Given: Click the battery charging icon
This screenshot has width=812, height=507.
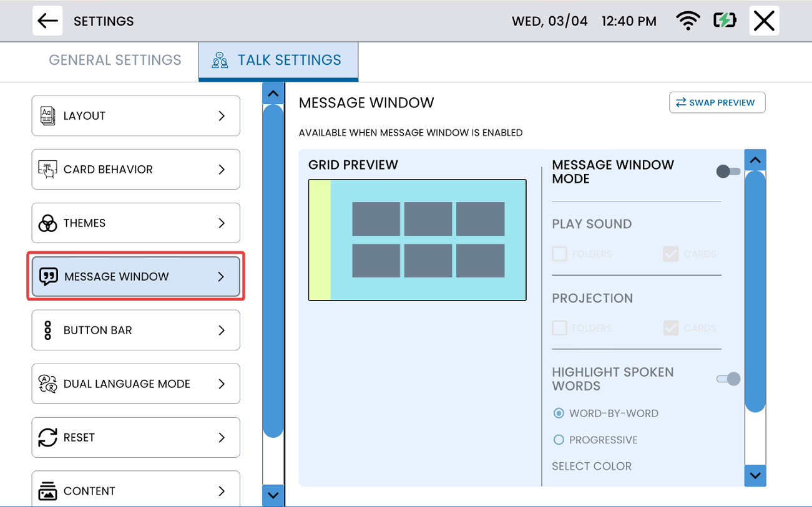Looking at the screenshot, I should [x=725, y=21].
